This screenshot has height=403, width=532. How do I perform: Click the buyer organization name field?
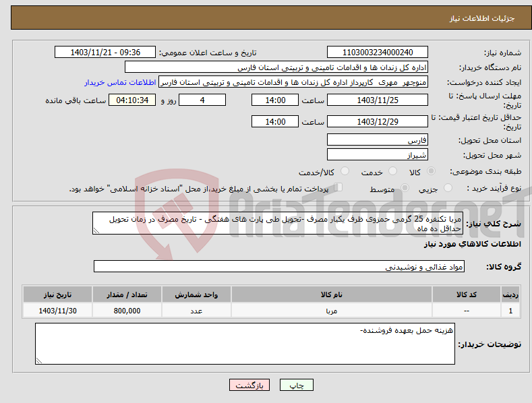(x=276, y=67)
